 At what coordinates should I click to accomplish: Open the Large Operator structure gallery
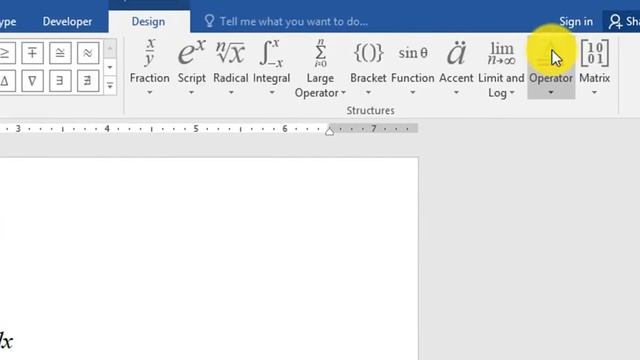[x=320, y=68]
